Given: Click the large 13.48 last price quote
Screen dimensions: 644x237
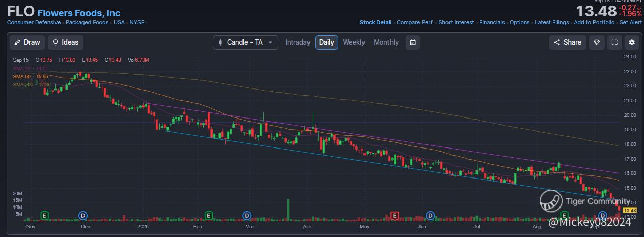Looking at the screenshot, I should coord(596,11).
